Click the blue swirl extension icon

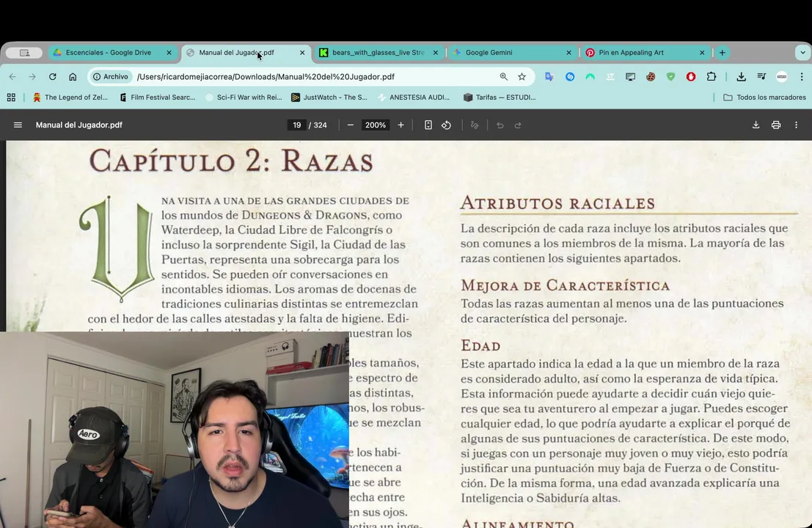(x=570, y=76)
